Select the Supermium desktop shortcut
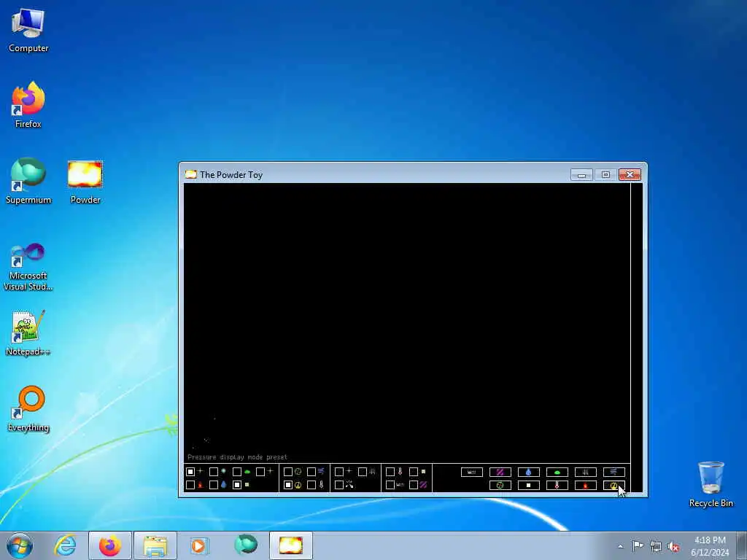 [x=28, y=181]
